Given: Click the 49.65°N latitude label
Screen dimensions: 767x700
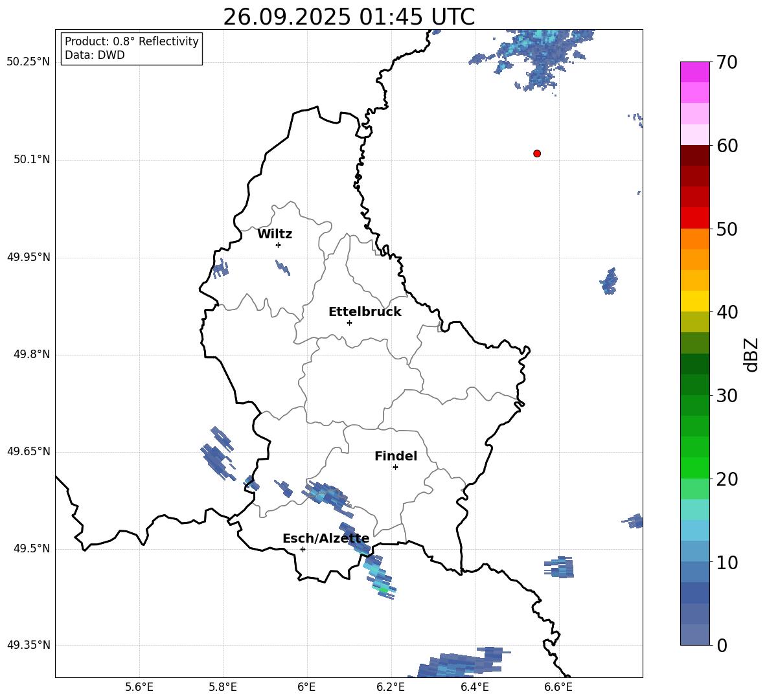Looking at the screenshot, I should [28, 451].
